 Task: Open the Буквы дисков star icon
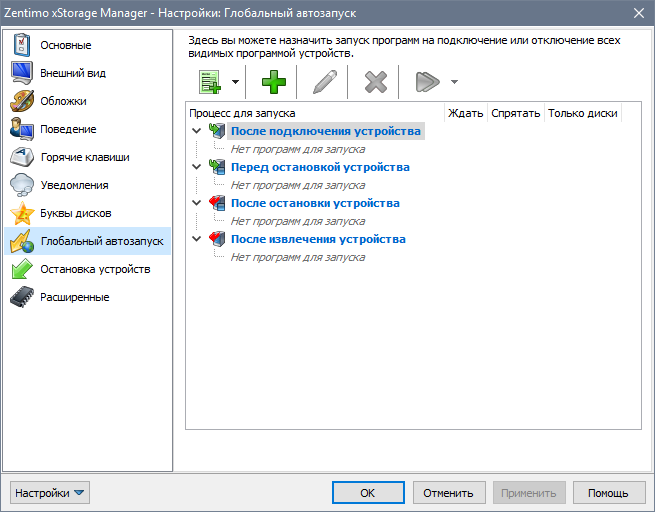click(x=22, y=213)
